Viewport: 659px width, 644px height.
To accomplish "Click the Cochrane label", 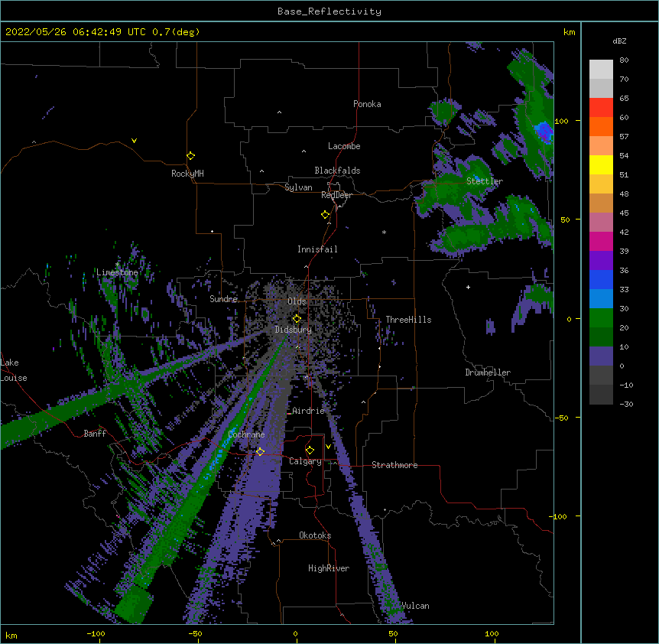I will coord(246,434).
